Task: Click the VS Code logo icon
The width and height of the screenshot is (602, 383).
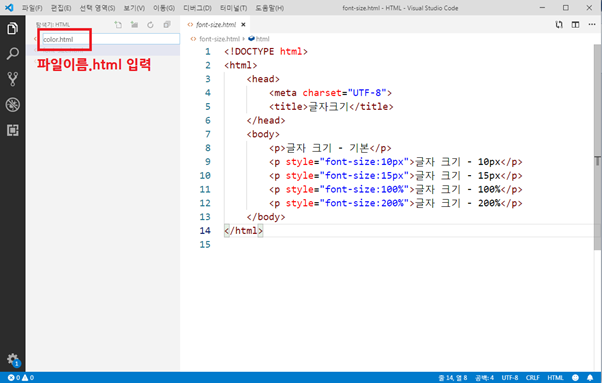Action: pos(9,8)
